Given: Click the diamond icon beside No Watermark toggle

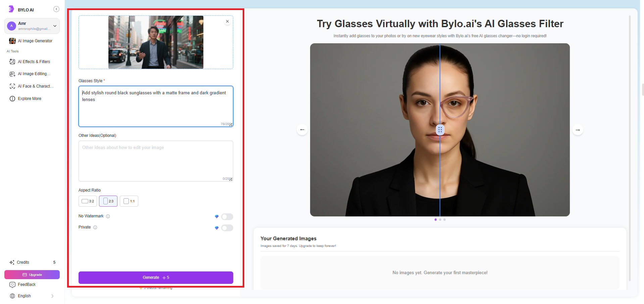Looking at the screenshot, I should point(217,217).
